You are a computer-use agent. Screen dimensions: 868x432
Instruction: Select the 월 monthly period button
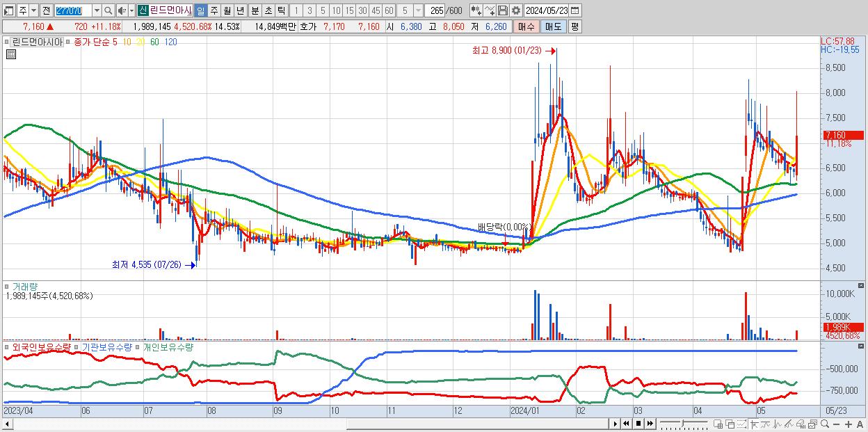coord(227,10)
